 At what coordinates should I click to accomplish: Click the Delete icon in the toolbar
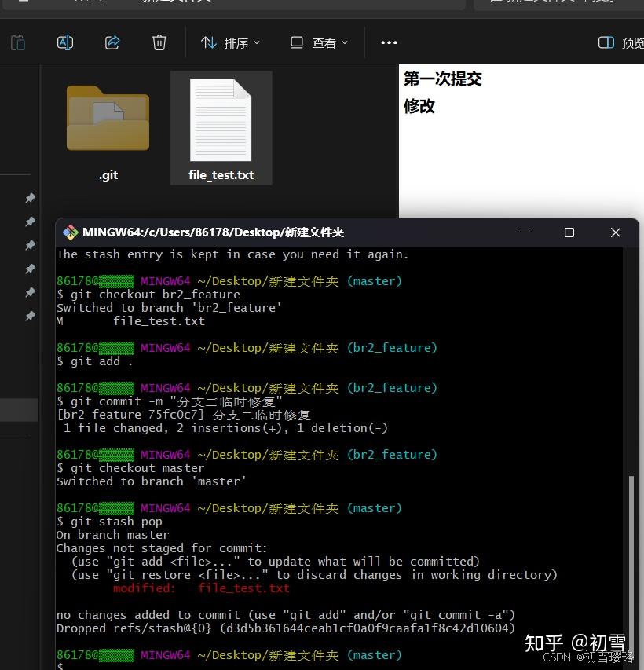[x=159, y=42]
